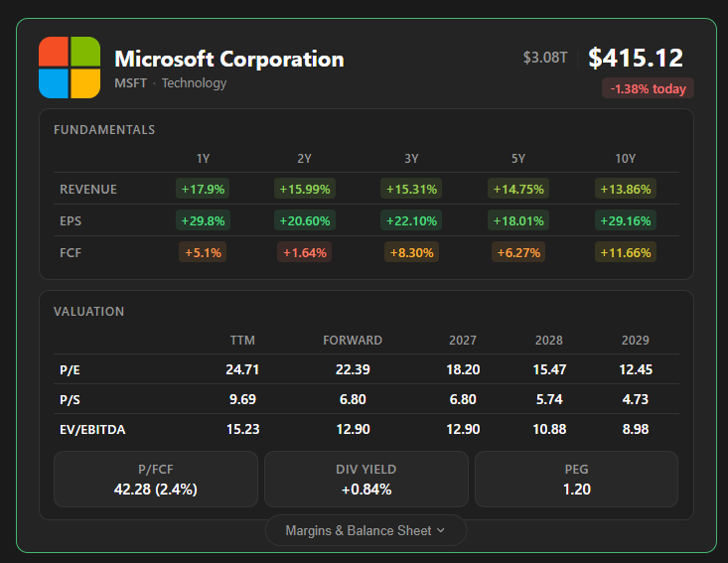
Task: Click FCF 10Y value +11.66%
Action: (x=626, y=252)
